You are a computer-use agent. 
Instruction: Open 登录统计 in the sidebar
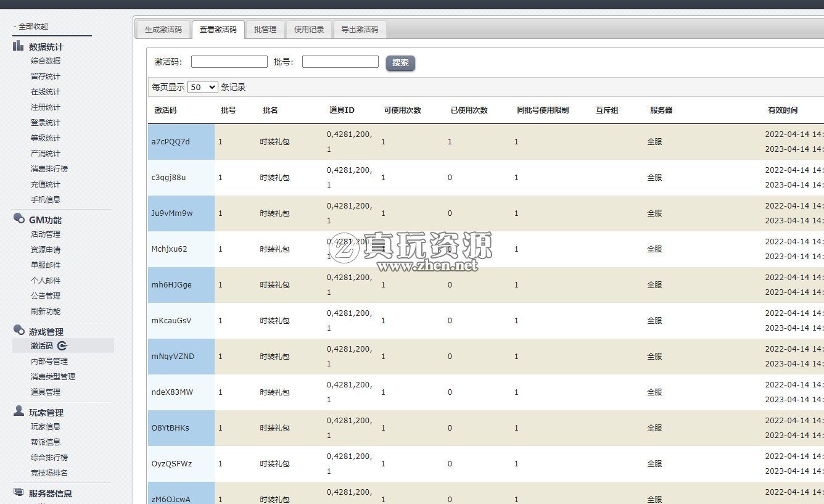coord(46,123)
